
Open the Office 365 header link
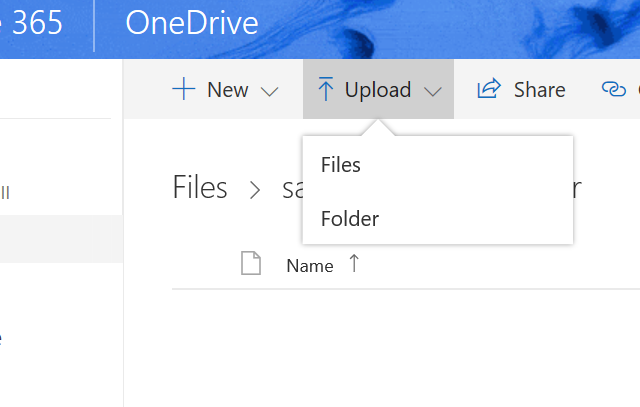click(x=35, y=23)
